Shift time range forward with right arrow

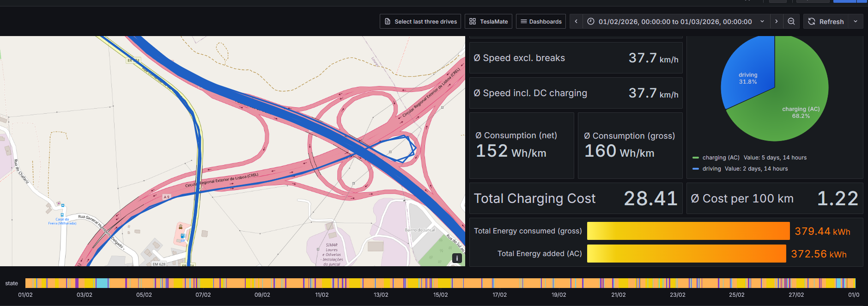(x=777, y=21)
